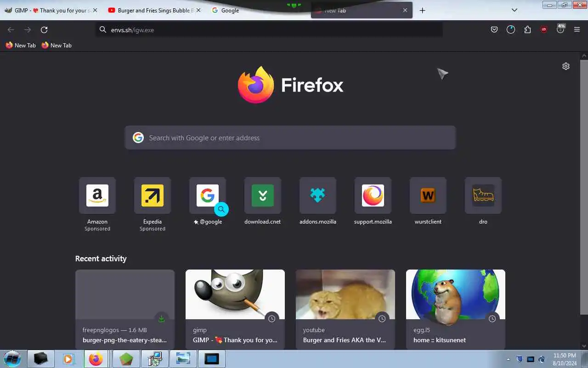This screenshot has height=368, width=588.
Task: Open the addons.mozilla shortcut tile
Action: click(x=318, y=201)
